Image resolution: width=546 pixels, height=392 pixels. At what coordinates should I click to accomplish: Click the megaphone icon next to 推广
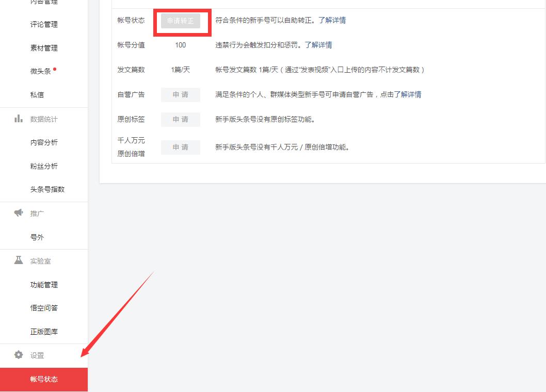click(18, 213)
